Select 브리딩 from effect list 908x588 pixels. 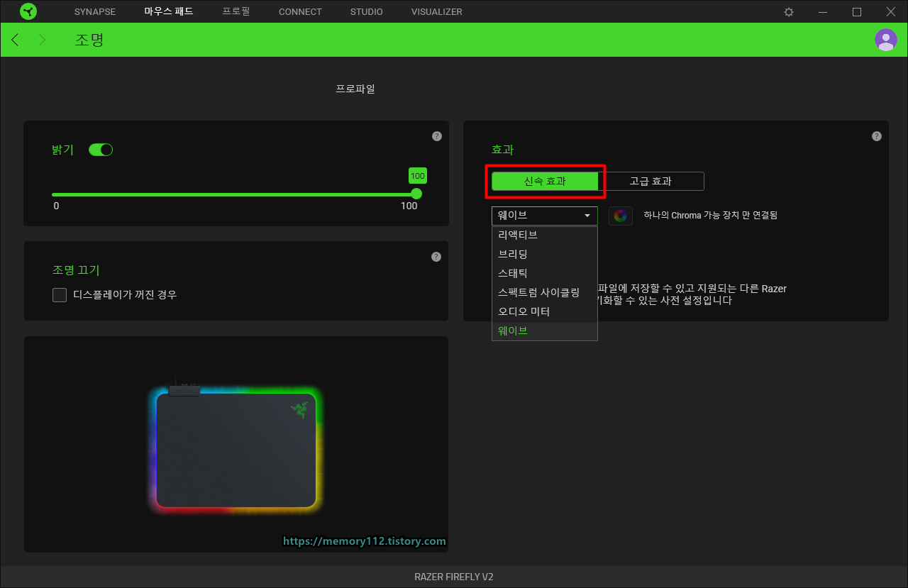[545, 254]
